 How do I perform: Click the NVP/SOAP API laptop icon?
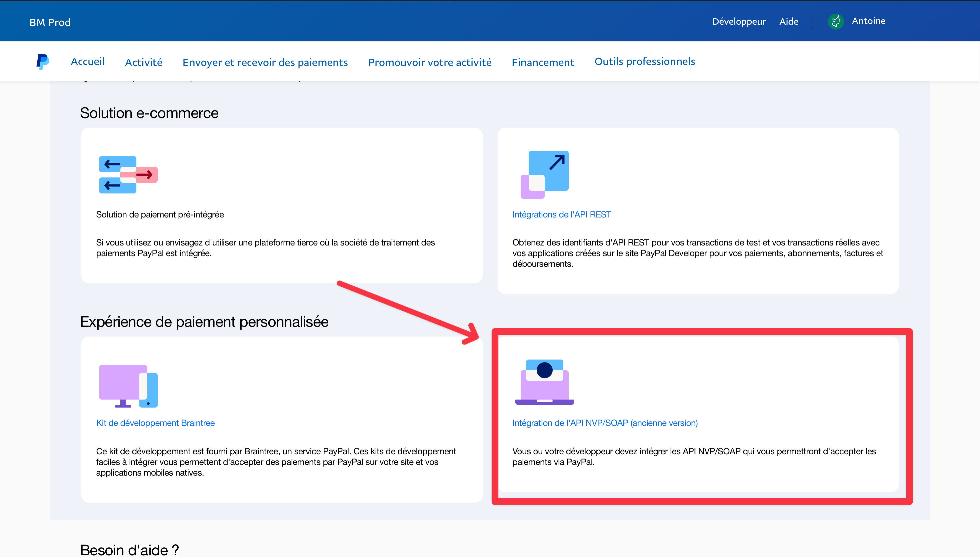(x=544, y=382)
